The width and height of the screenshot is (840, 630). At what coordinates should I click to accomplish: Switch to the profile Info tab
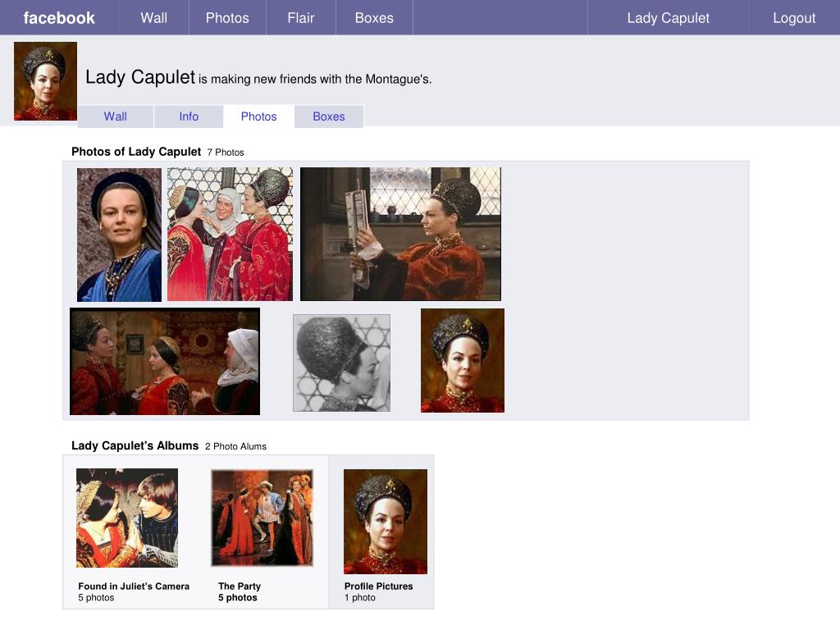click(189, 116)
